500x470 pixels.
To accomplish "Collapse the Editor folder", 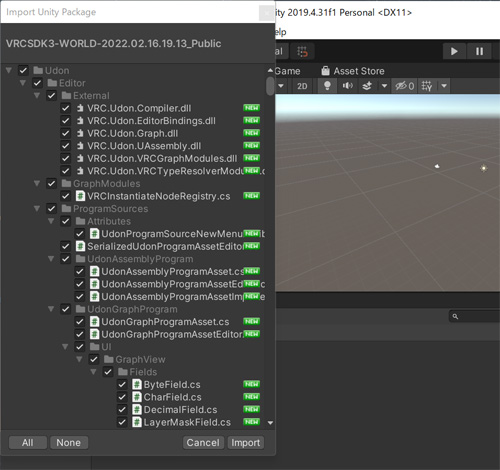I will pos(23,83).
